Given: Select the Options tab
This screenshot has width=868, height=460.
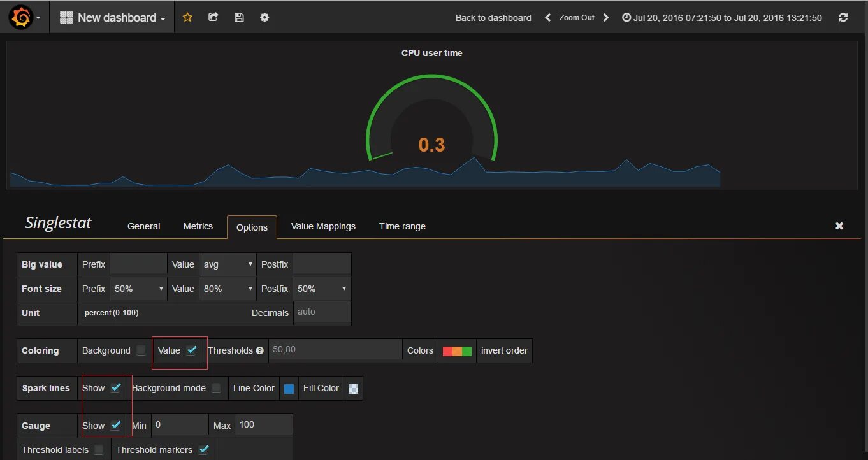Looking at the screenshot, I should pyautogui.click(x=252, y=227).
